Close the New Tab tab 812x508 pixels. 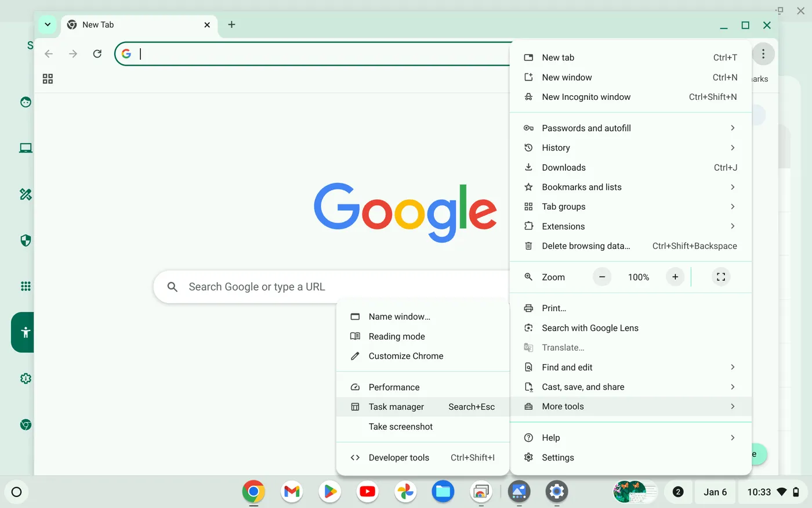coord(207,25)
